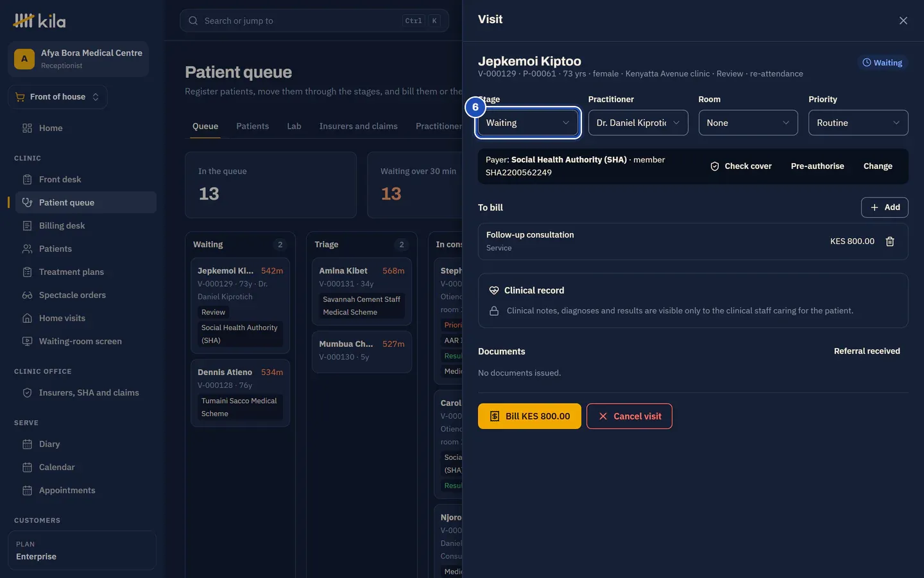Click the Spectacle orders glasses icon
924x578 pixels.
(27, 295)
